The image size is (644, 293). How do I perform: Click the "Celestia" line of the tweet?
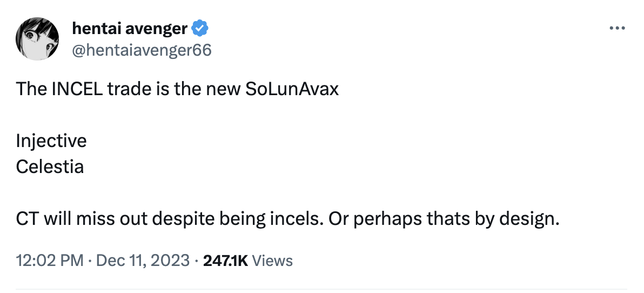[50, 167]
